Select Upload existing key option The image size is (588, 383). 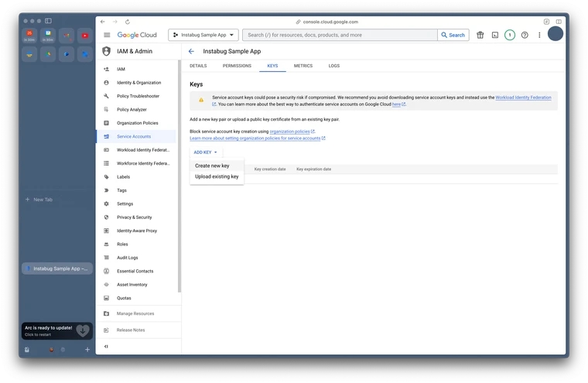coord(217,176)
